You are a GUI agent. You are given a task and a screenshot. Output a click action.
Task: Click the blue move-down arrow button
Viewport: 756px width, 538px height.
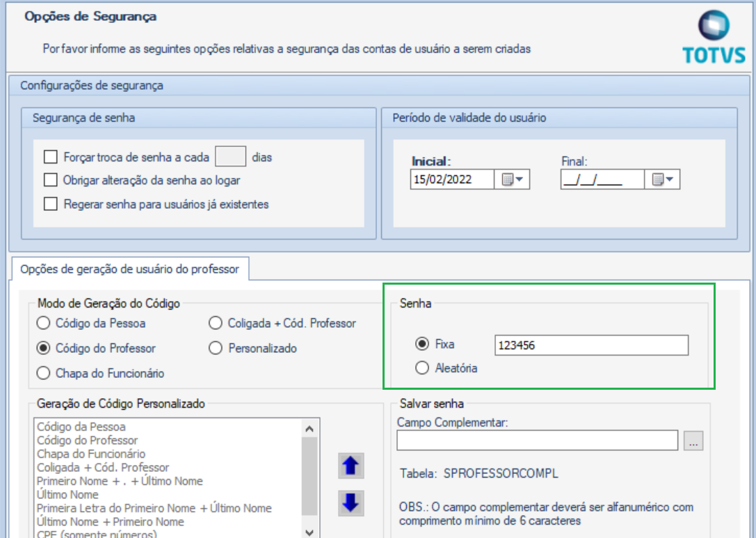[x=351, y=503]
